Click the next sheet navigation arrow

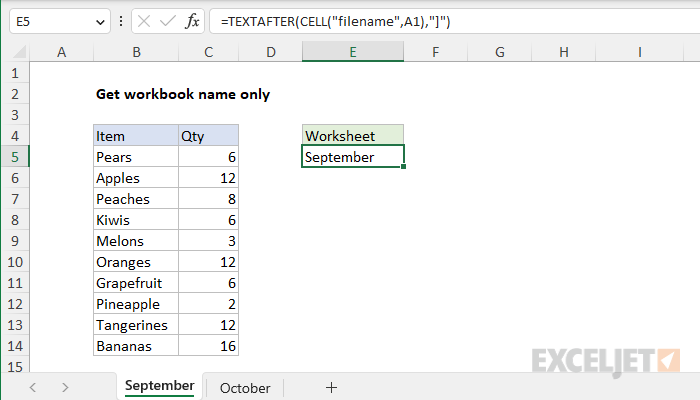(x=67, y=387)
